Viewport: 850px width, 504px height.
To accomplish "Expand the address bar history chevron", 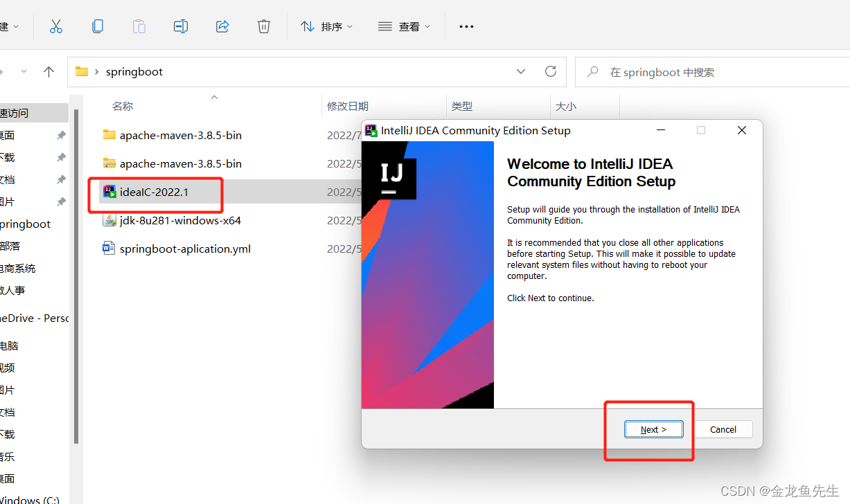I will click(520, 71).
